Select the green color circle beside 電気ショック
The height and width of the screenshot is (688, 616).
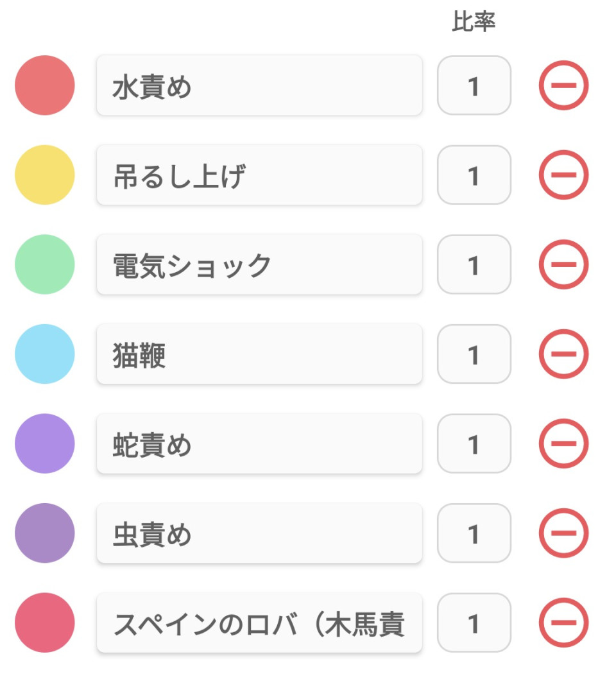45,264
